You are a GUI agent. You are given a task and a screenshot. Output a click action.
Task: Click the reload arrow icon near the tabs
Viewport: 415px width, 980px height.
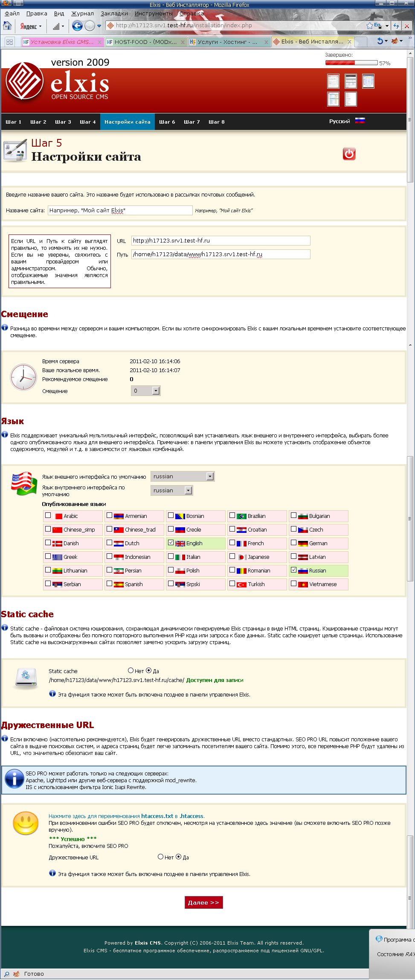[380, 41]
